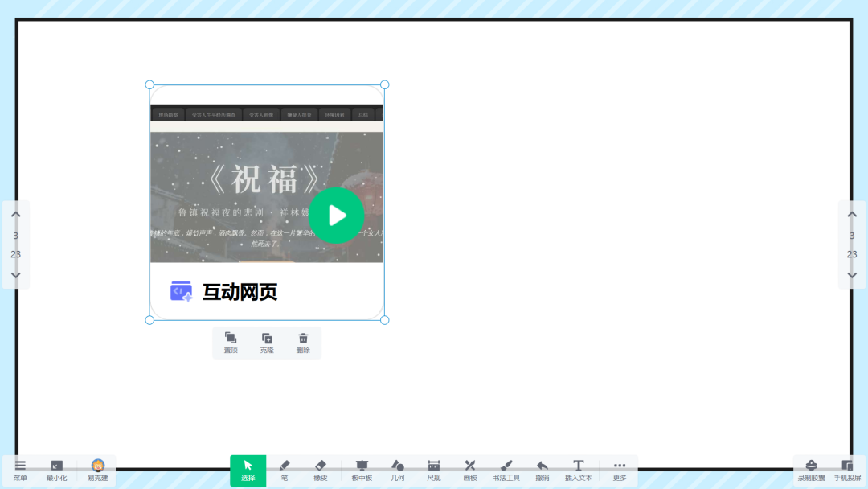Click the 受害人生平经历调查 tab in the preview
This screenshot has height=489, width=868.
[x=214, y=115]
